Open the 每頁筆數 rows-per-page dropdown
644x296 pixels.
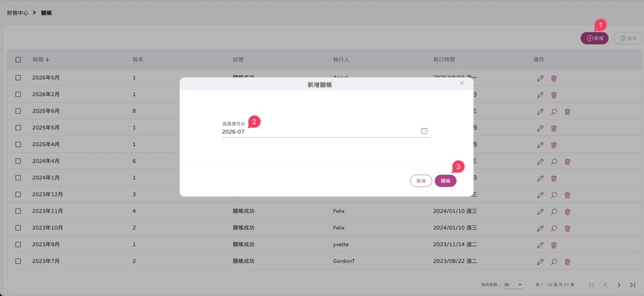click(514, 285)
